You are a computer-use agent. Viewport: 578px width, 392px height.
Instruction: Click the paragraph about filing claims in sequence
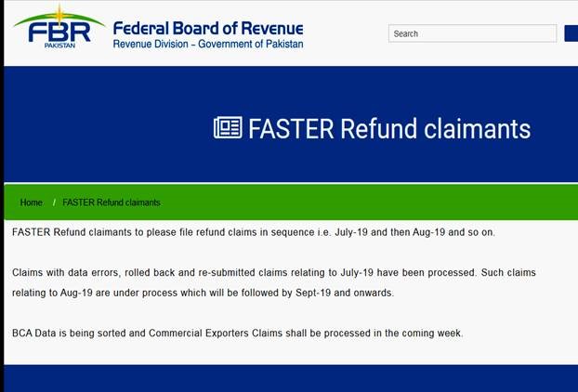pos(254,231)
